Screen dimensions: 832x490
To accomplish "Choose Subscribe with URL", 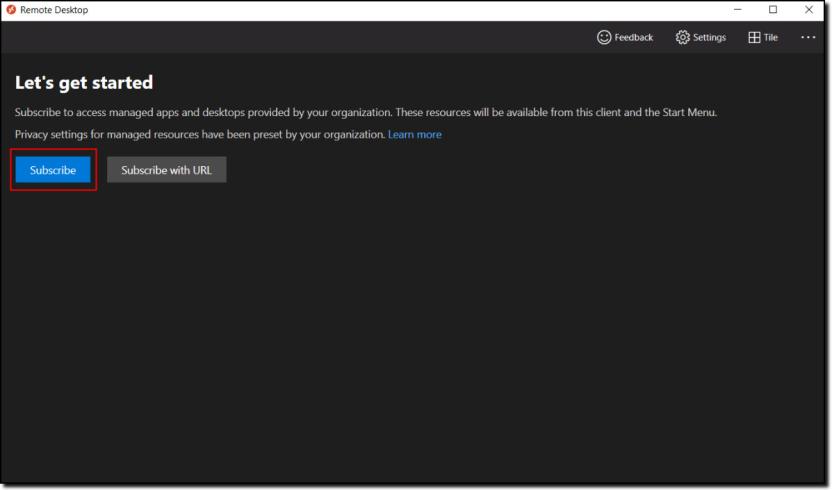I will [167, 170].
